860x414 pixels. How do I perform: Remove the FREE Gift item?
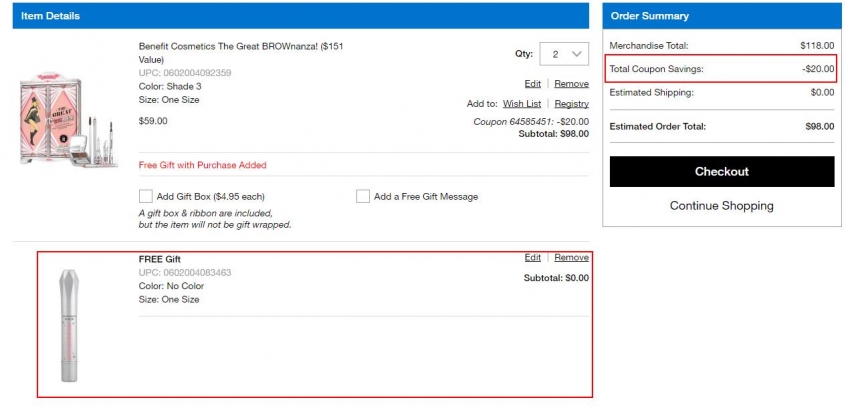point(572,257)
